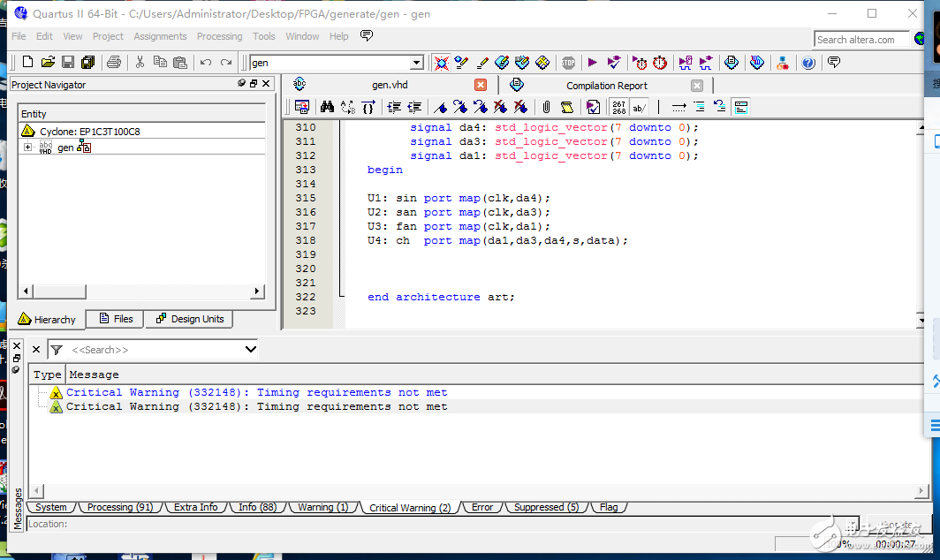Expand the gen entity tree node

click(27, 148)
